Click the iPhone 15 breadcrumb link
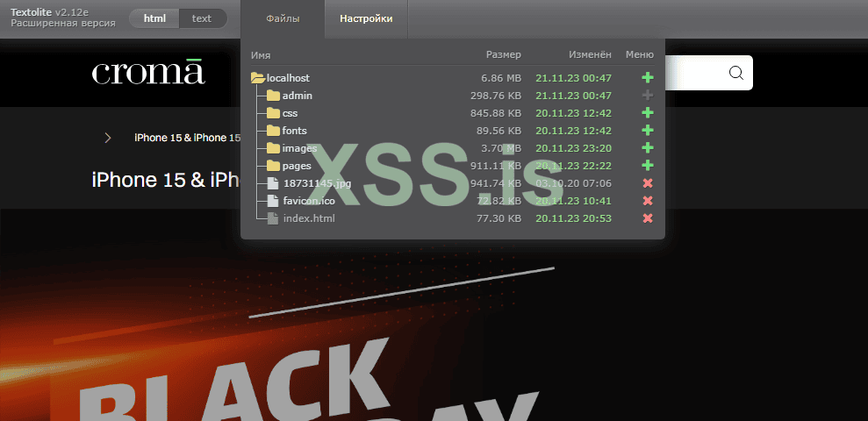868x421 pixels. [188, 138]
